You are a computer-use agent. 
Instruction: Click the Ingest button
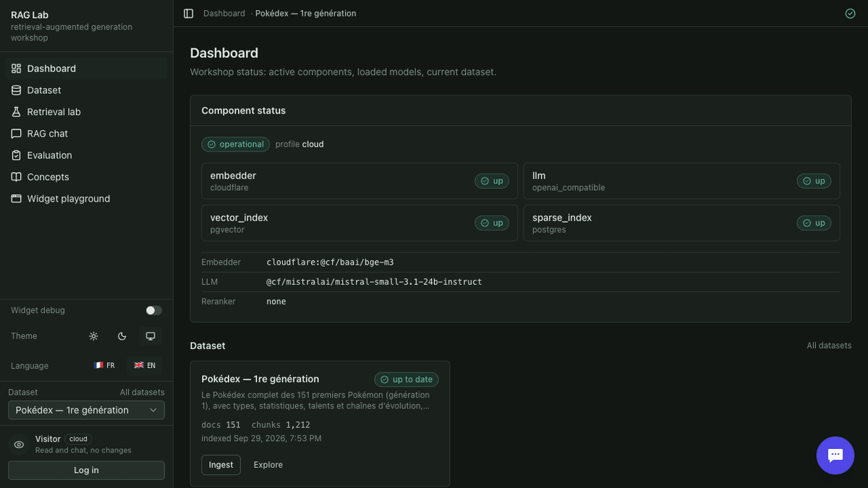pyautogui.click(x=221, y=465)
